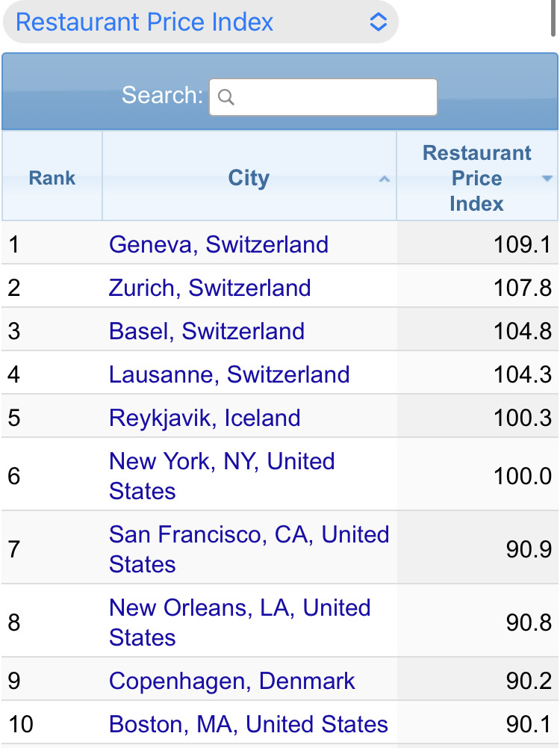Image resolution: width=560 pixels, height=748 pixels.
Task: Click the page scrollbar at top right
Action: click(553, 17)
